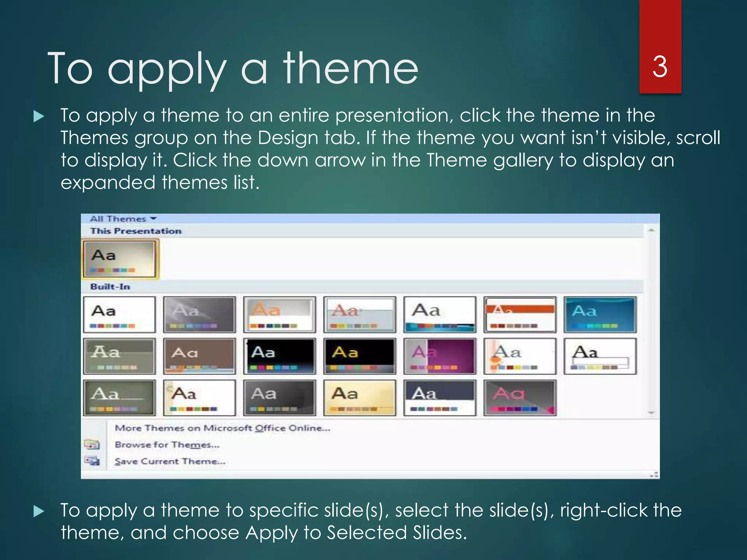Click the Save Current Theme disk icon
Image resolution: width=747 pixels, height=560 pixels.
tap(92, 461)
